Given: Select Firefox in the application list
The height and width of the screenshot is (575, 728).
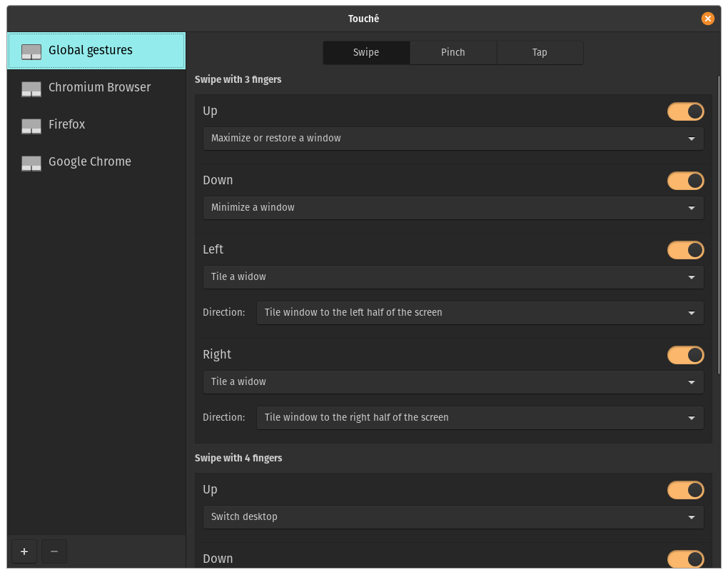Looking at the screenshot, I should coord(67,125).
